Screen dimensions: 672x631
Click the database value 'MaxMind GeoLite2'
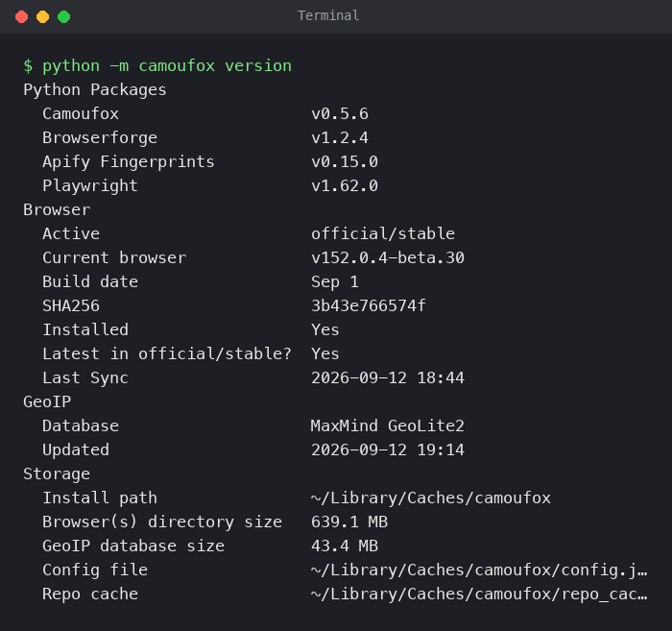pyautogui.click(x=388, y=426)
